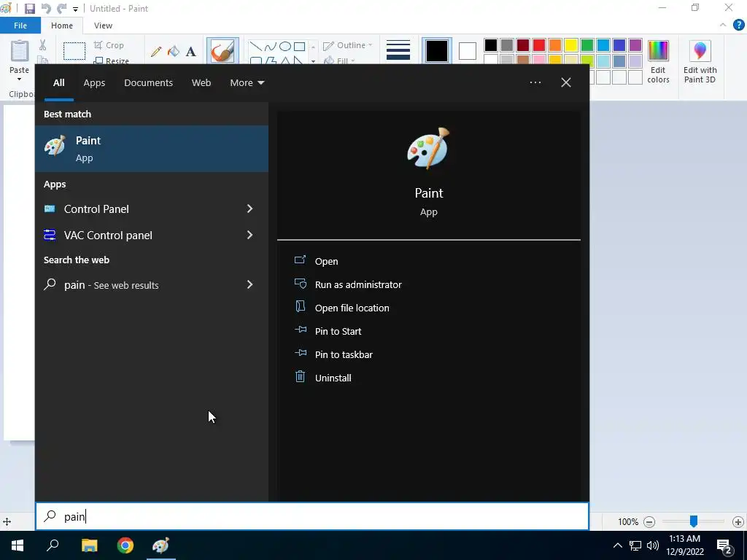Pick the red palette color
747x560 pixels.
pyautogui.click(x=539, y=45)
